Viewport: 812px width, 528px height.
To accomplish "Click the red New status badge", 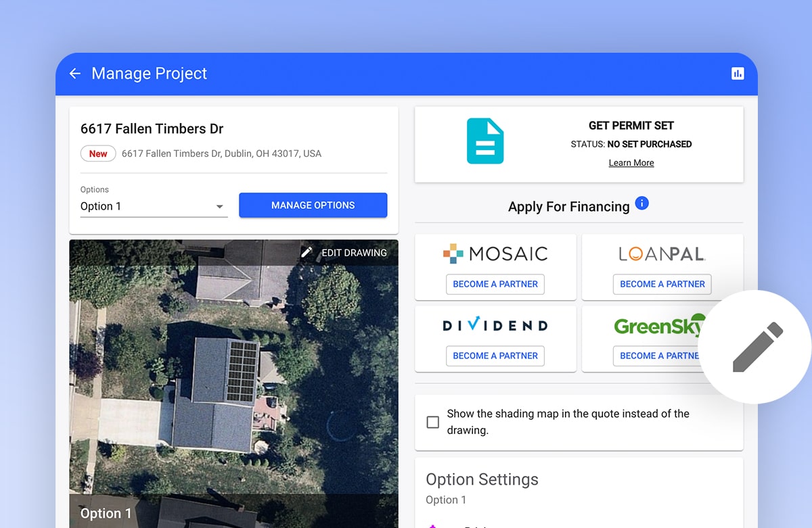I will (x=98, y=153).
